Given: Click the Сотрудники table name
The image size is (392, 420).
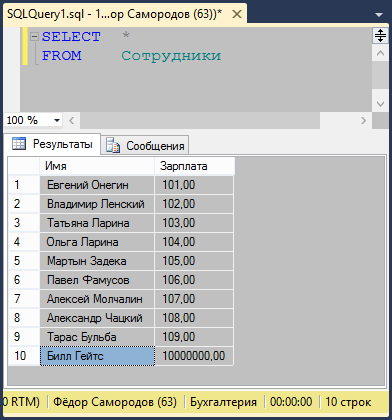Looking at the screenshot, I should tap(171, 56).
